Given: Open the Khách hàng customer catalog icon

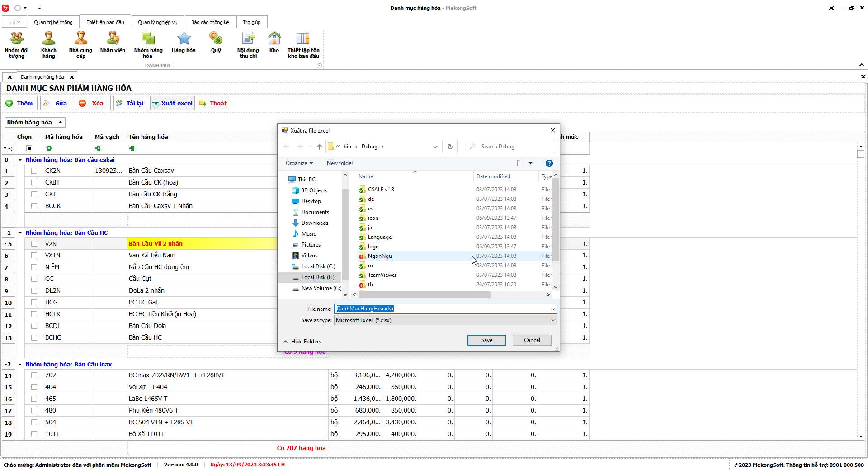Looking at the screenshot, I should (x=48, y=45).
